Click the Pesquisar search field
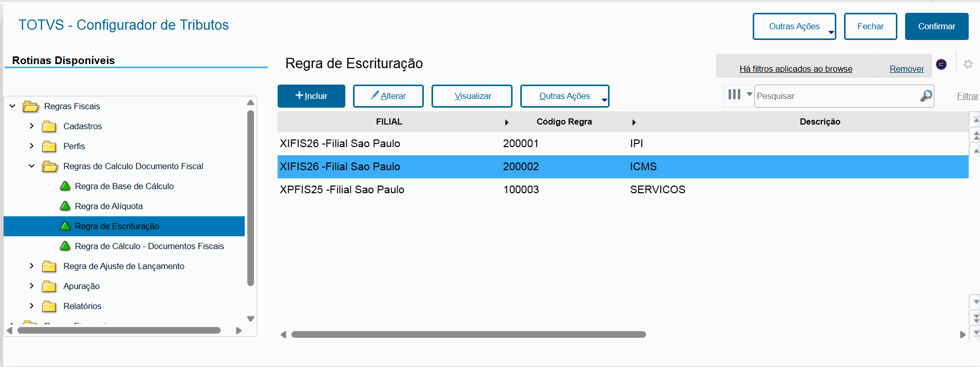Viewport: 980px width, 367px height. (x=836, y=96)
